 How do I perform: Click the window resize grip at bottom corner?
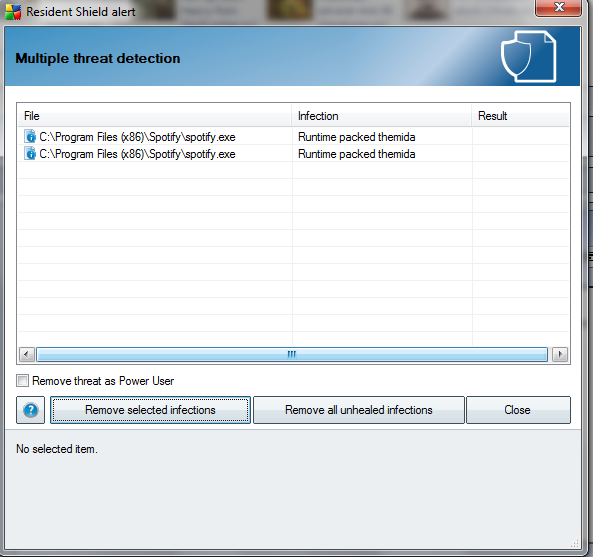pyautogui.click(x=575, y=543)
